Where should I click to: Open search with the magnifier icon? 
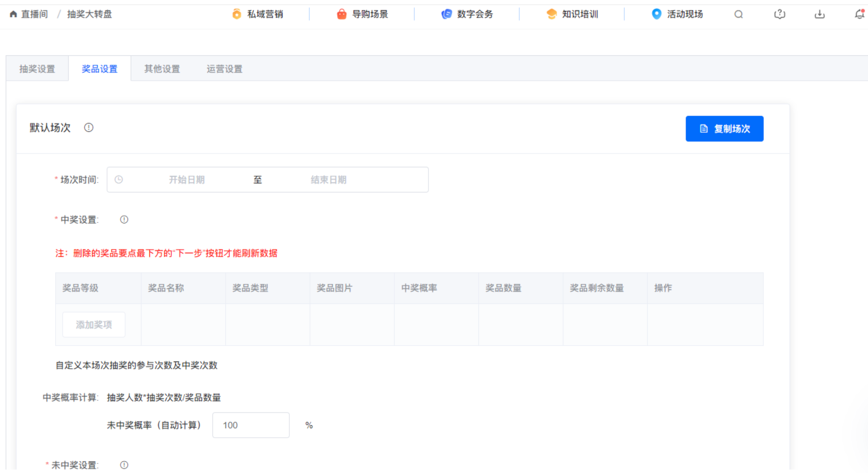coord(738,15)
